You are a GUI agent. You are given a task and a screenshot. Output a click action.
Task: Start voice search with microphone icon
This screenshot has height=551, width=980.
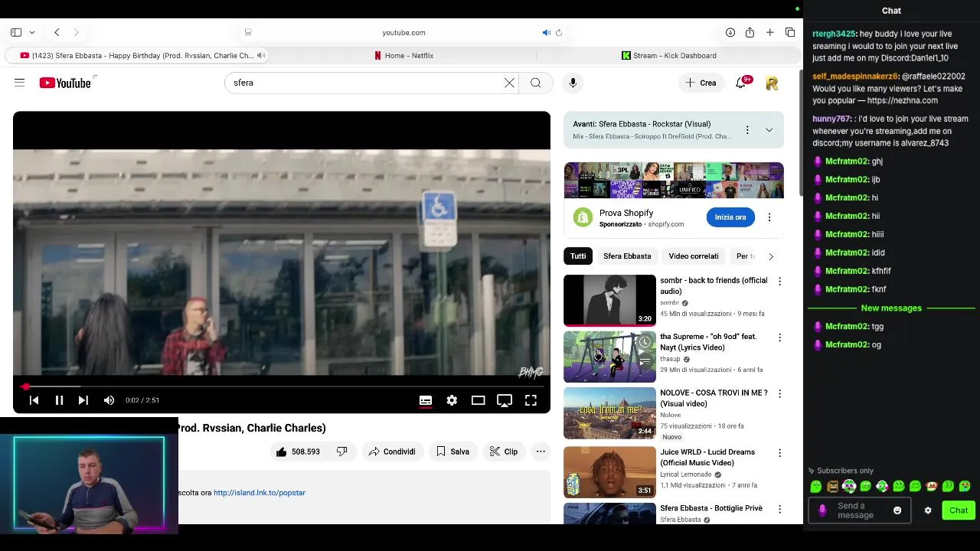573,83
